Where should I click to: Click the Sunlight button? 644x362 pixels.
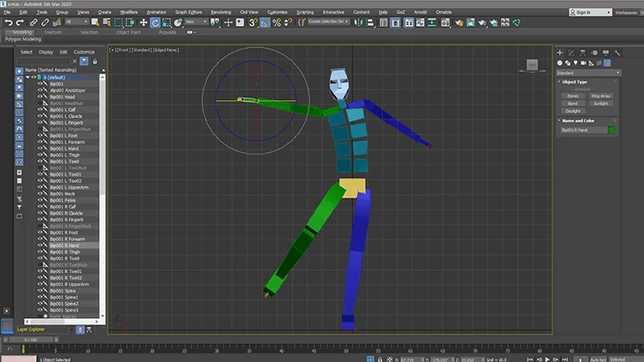click(601, 104)
